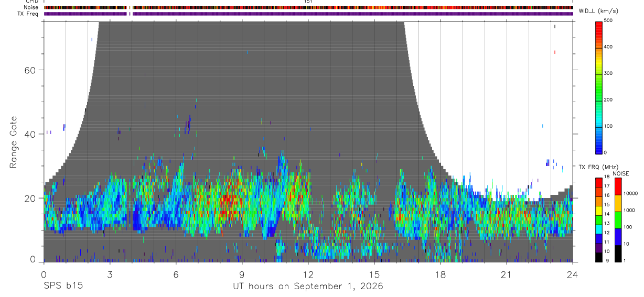
Task: Click the blue bottom of the WID colorbar
Action: point(599,149)
